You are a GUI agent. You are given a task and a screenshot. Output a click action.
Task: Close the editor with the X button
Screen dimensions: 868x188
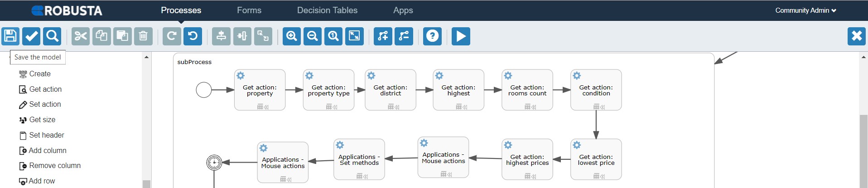pos(856,36)
